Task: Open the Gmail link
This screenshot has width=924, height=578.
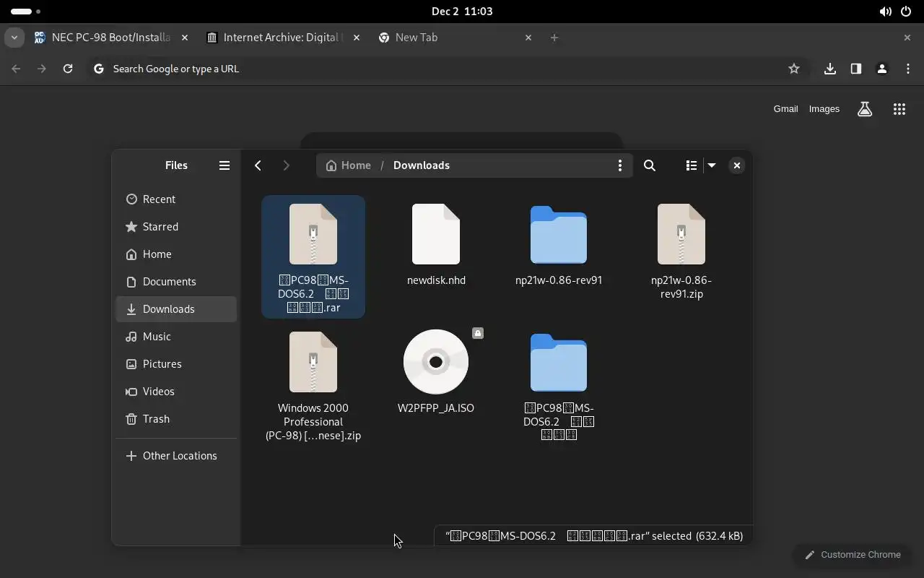Action: pyautogui.click(x=786, y=109)
